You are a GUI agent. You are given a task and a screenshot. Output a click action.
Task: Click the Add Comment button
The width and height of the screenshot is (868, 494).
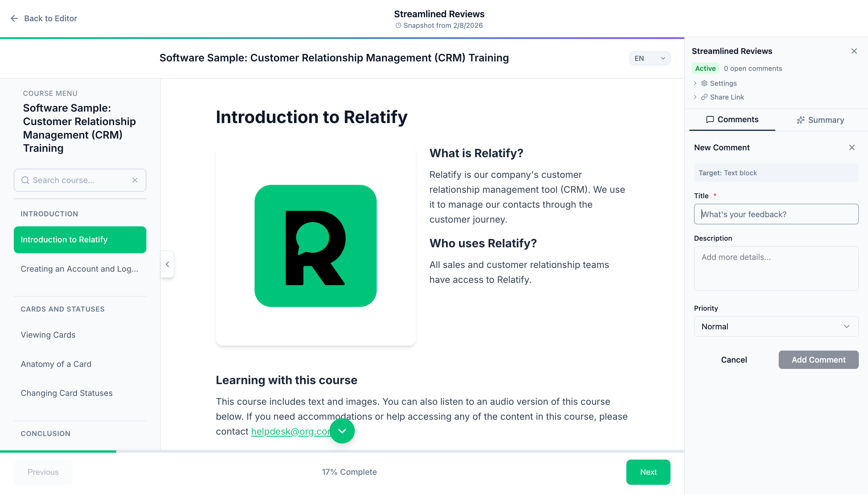(818, 360)
